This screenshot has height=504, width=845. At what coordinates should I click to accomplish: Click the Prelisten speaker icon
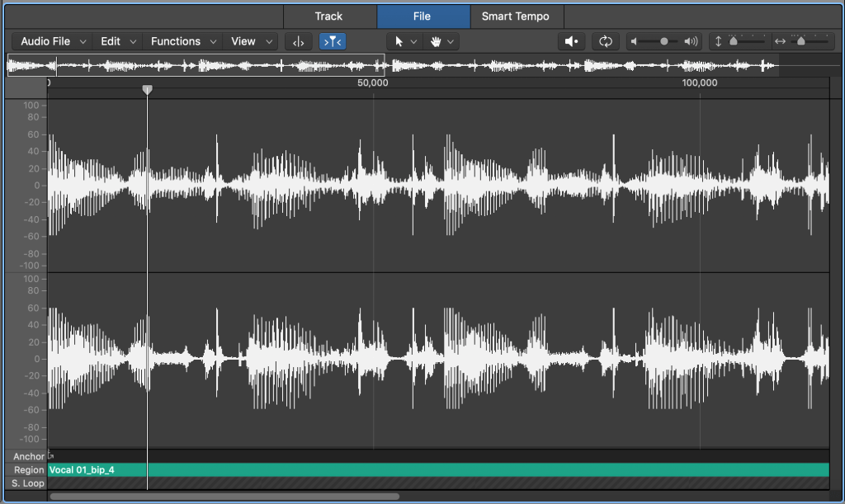pos(571,41)
